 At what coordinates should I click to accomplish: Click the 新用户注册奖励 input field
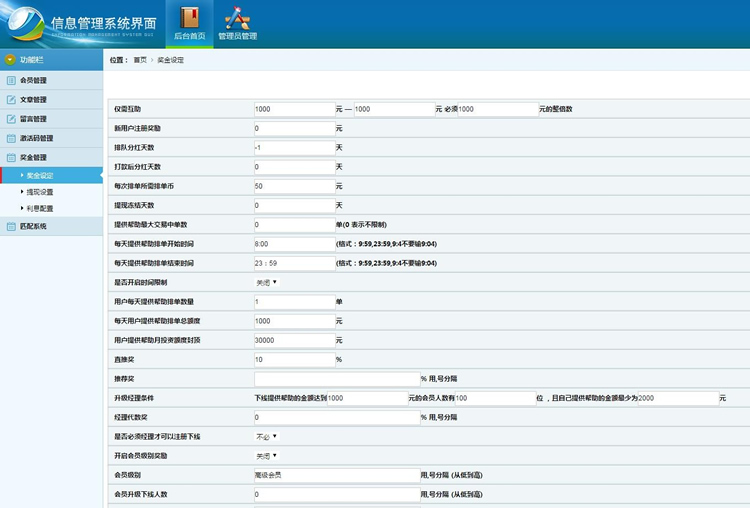click(293, 129)
